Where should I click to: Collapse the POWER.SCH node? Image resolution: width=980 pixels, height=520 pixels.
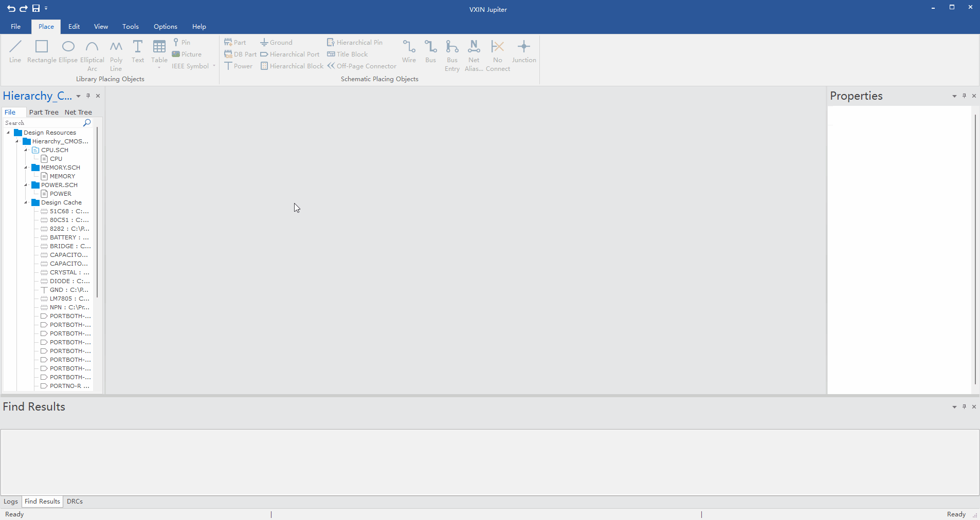click(26, 185)
